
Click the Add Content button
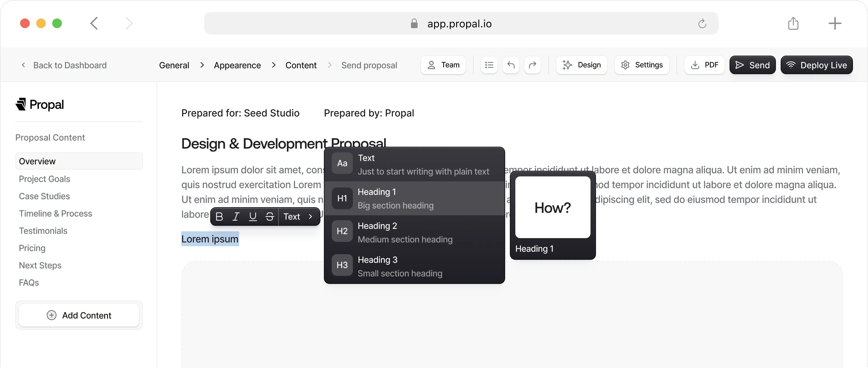point(79,315)
